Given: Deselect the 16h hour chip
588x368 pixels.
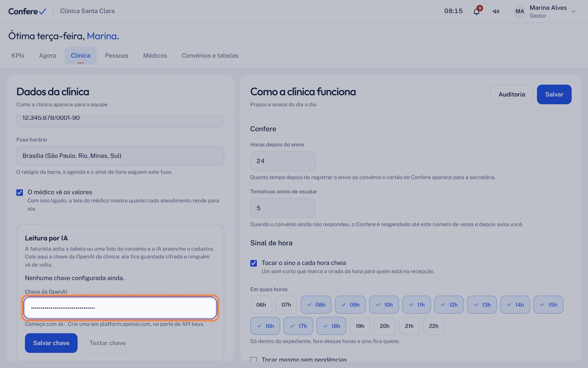Looking at the screenshot, I should click(265, 326).
